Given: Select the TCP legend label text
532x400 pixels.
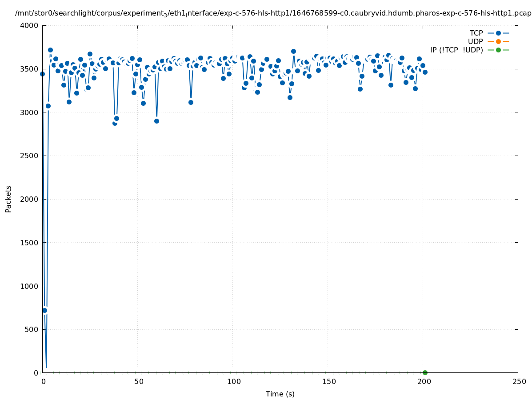Looking at the screenshot, I should coord(476,33).
